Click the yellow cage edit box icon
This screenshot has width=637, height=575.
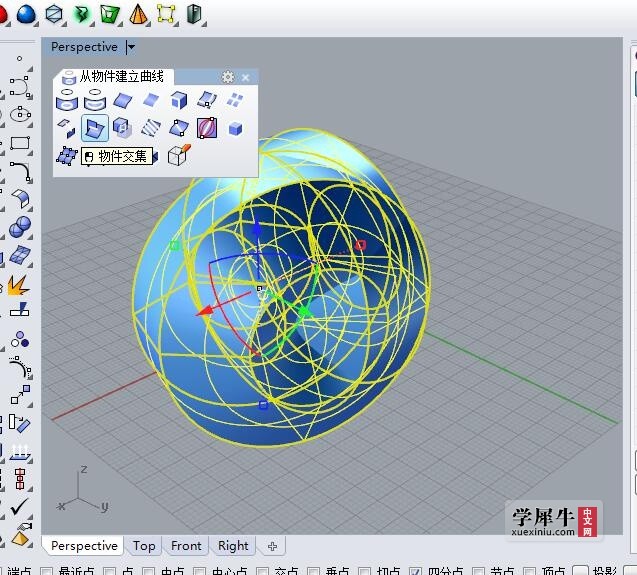click(166, 13)
